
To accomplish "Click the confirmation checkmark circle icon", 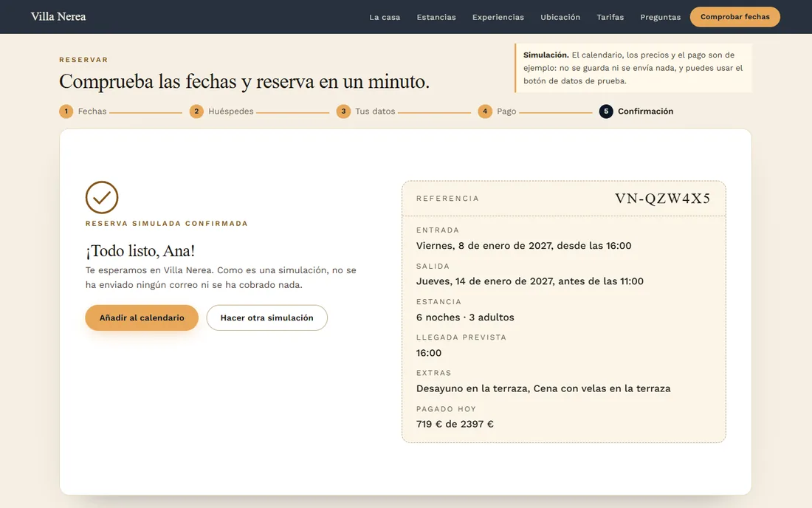I will (102, 197).
